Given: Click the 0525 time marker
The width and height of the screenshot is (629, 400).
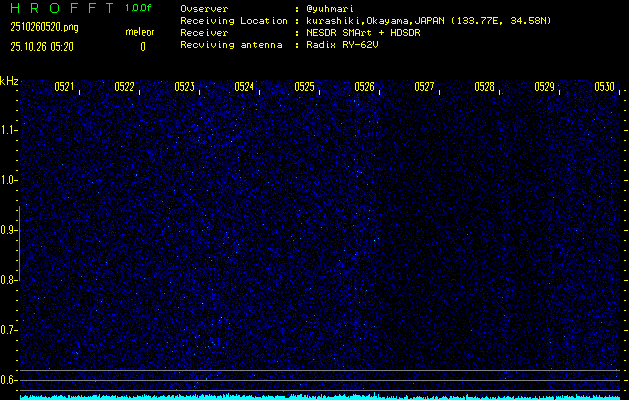Looking at the screenshot, I should [304, 87].
